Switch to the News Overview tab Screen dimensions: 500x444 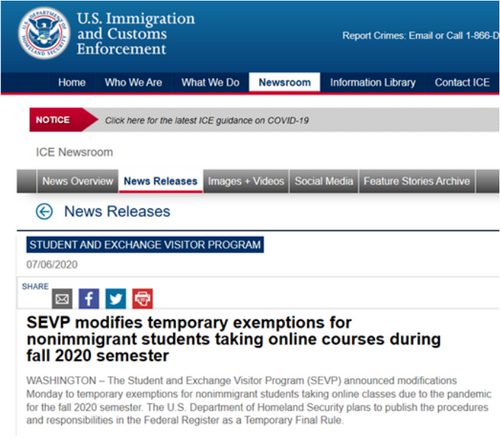78,181
